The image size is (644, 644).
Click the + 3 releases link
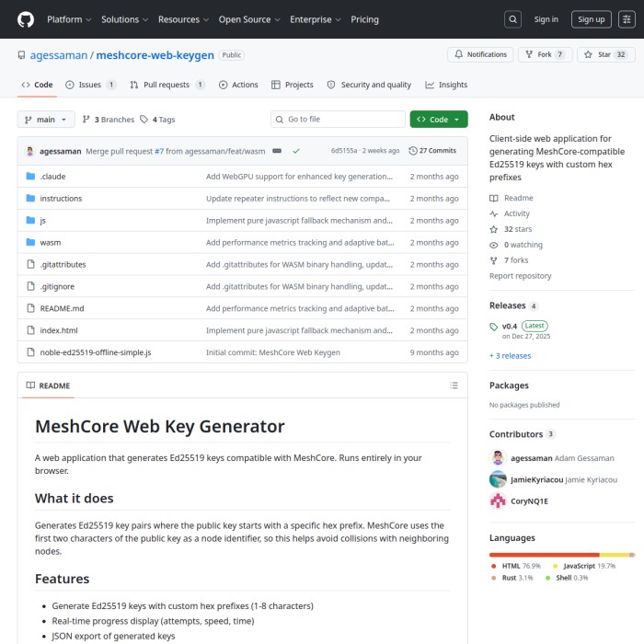click(x=510, y=356)
